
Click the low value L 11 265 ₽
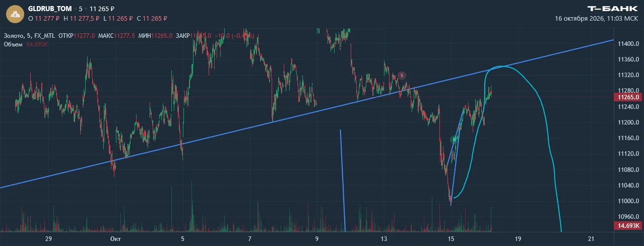tap(118, 18)
